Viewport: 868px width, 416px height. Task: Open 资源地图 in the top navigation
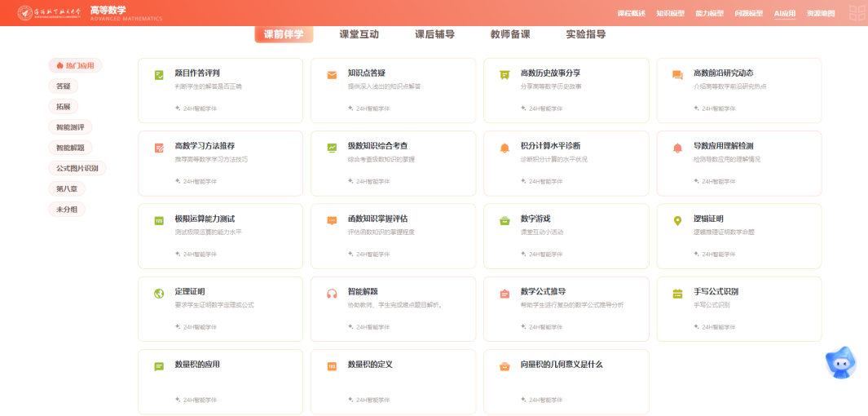821,13
